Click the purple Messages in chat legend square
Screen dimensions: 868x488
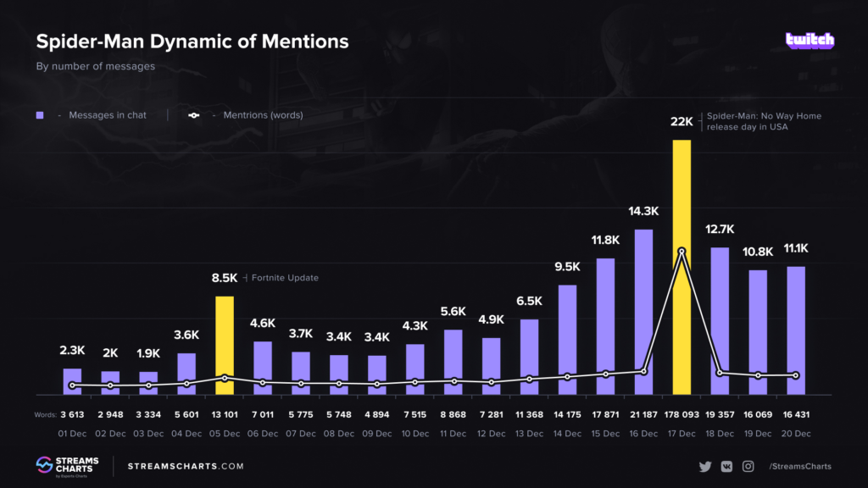click(40, 115)
